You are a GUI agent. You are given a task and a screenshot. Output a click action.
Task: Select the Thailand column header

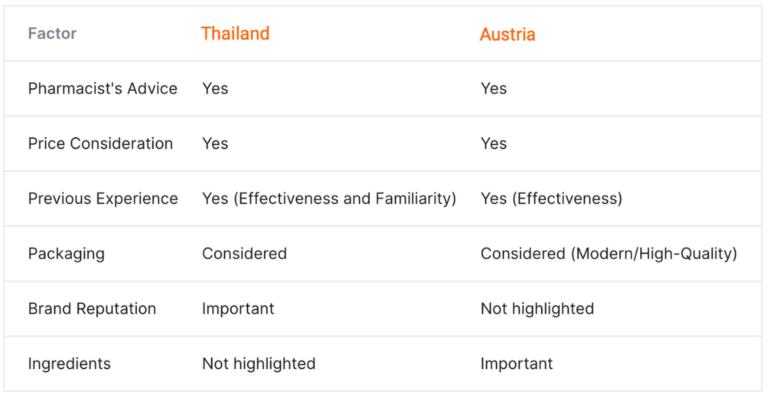point(235,33)
